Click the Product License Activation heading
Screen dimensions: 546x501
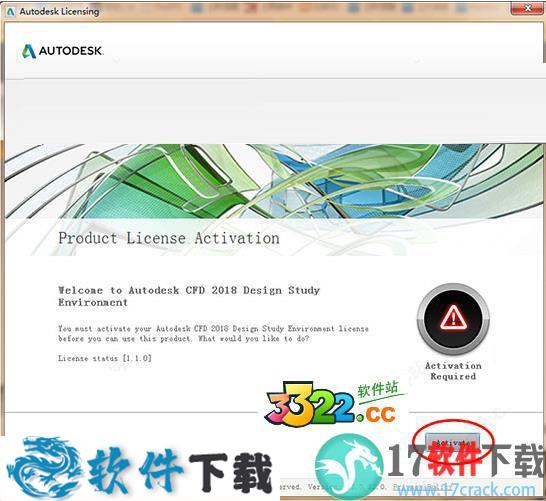(x=169, y=238)
